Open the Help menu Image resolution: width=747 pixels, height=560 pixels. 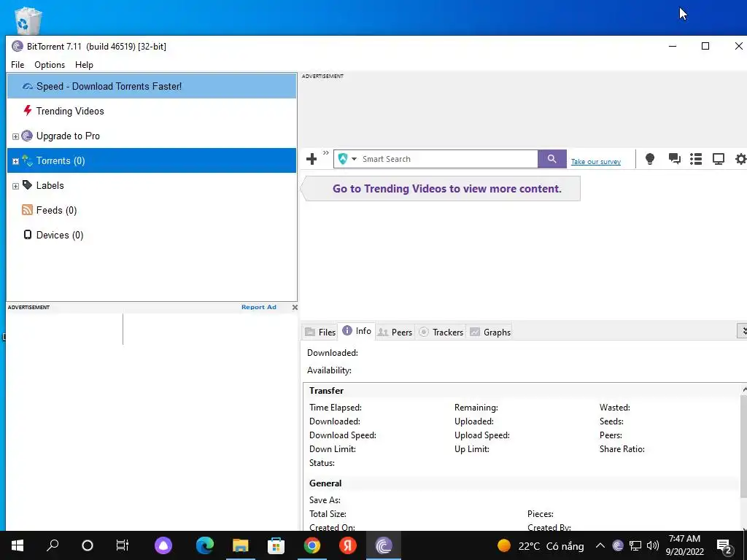point(85,65)
